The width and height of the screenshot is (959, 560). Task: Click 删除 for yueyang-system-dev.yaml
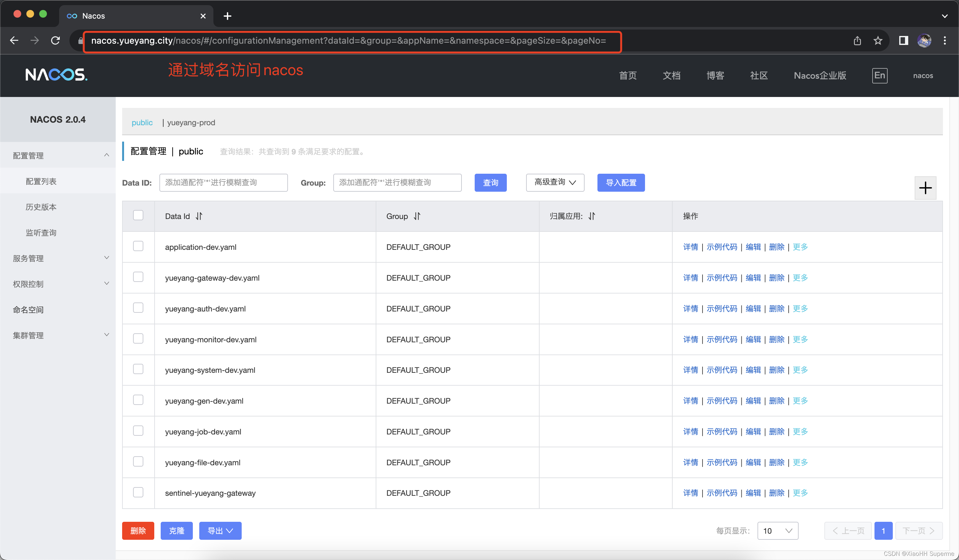point(776,370)
